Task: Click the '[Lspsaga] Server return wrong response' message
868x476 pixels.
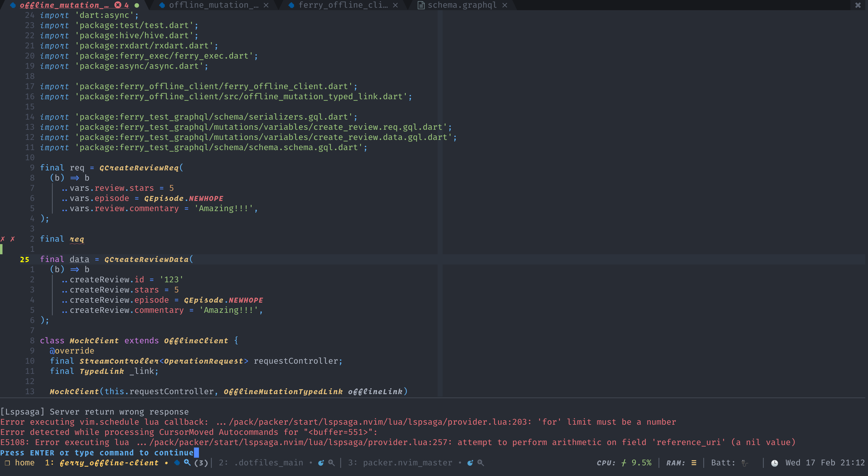Action: click(94, 412)
